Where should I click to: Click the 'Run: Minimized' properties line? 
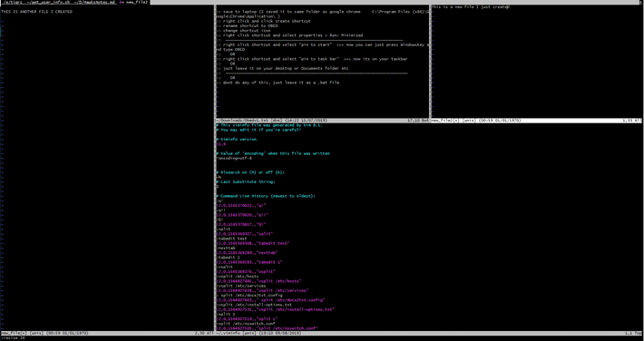pyautogui.click(x=289, y=35)
